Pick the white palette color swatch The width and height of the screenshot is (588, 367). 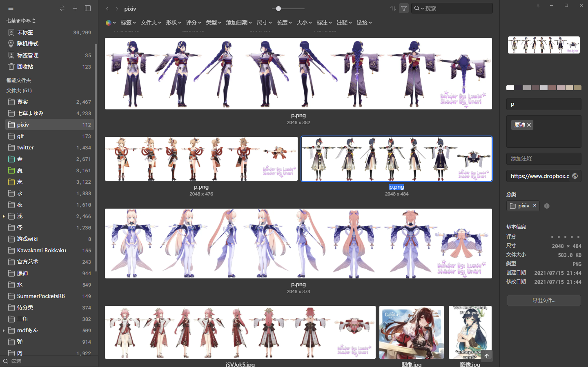pyautogui.click(x=510, y=88)
